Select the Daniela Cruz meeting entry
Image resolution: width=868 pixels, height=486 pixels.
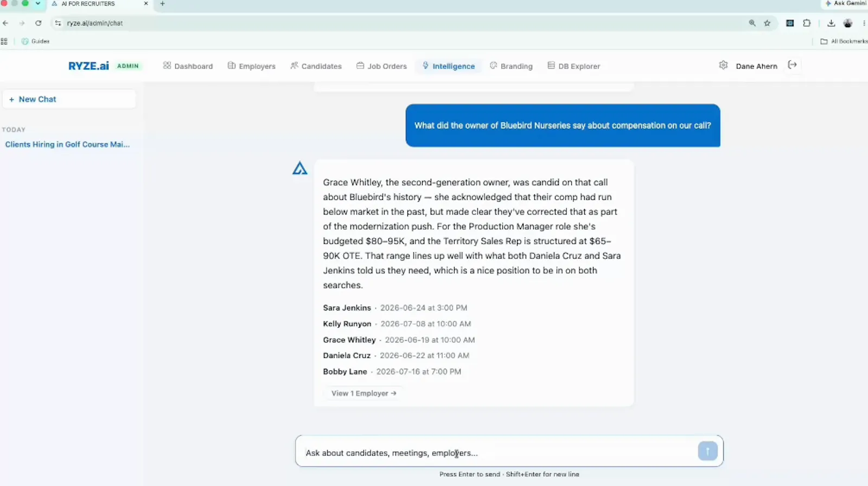click(x=396, y=356)
